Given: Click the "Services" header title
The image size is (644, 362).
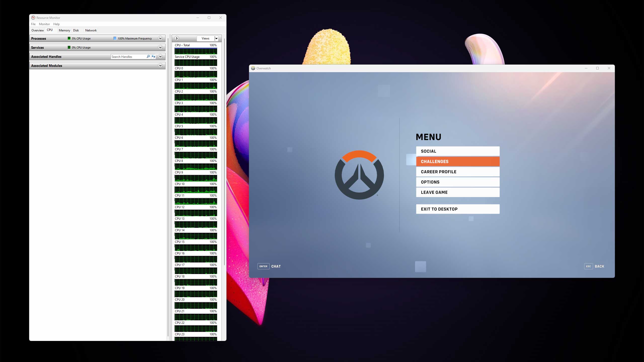Looking at the screenshot, I should [37, 48].
